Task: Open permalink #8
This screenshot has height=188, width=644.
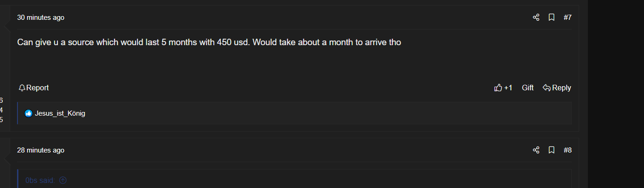Action: pos(568,150)
